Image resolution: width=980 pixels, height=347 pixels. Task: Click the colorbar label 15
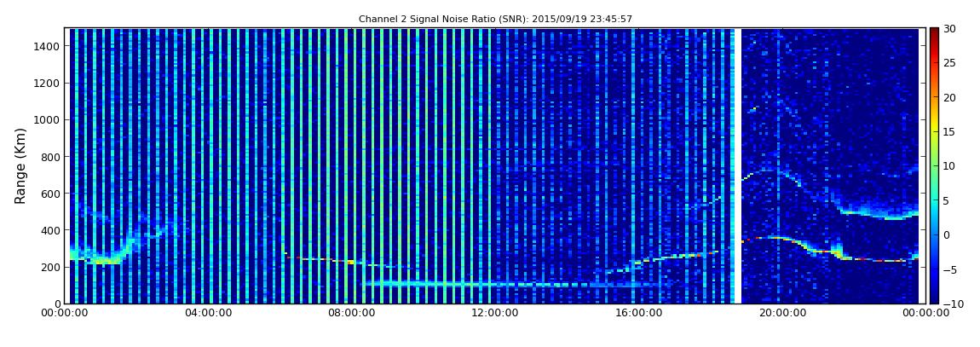[x=951, y=132]
